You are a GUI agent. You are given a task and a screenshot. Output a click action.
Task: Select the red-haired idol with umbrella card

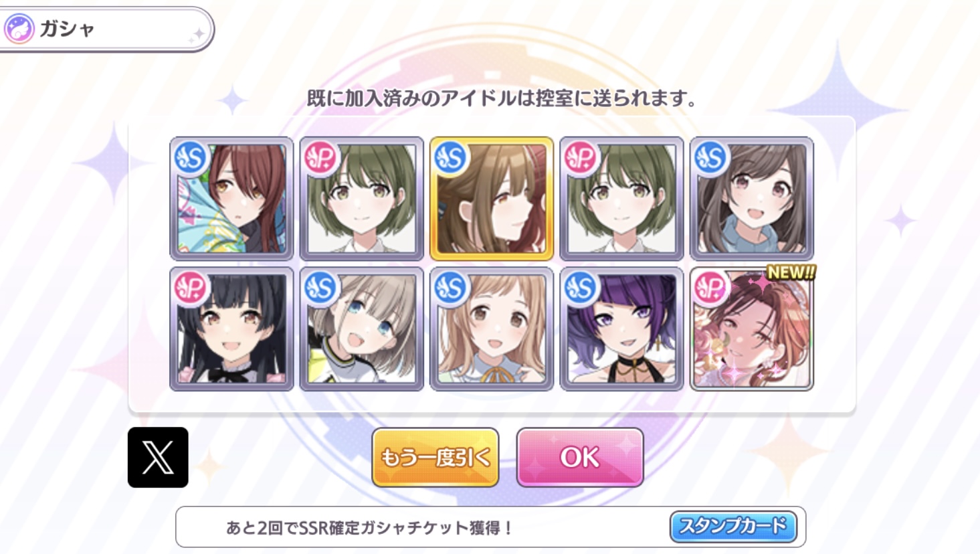[231, 199]
